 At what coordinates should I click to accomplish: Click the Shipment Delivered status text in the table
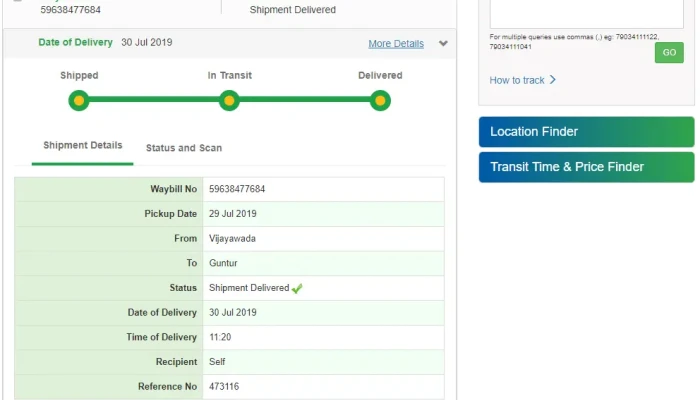pyautogui.click(x=249, y=288)
